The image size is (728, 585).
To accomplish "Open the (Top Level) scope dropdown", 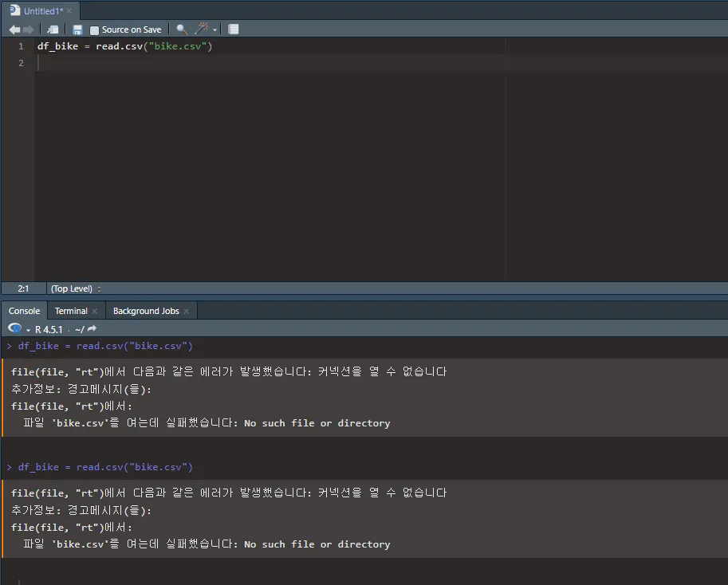I will tap(76, 289).
